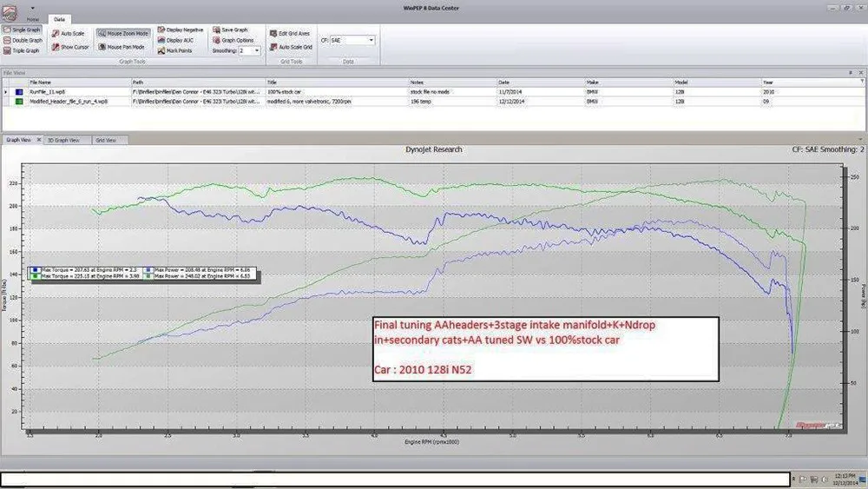Click Edit Grid Axes
This screenshot has height=489, width=868.
point(291,34)
